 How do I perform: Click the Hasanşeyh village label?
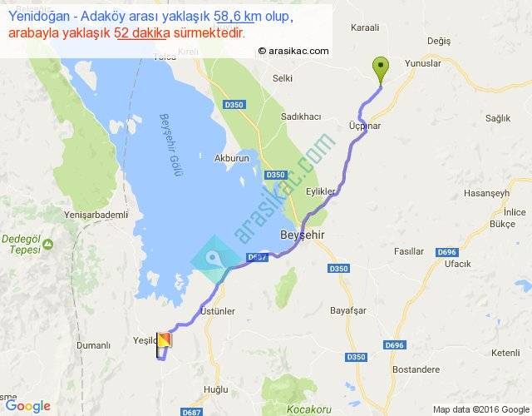coord(486,193)
